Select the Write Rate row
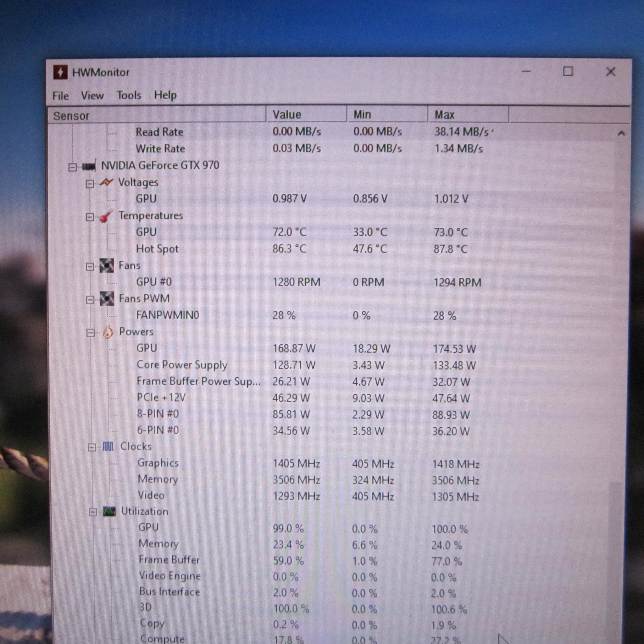The height and width of the screenshot is (644, 644). pyautogui.click(x=332, y=148)
